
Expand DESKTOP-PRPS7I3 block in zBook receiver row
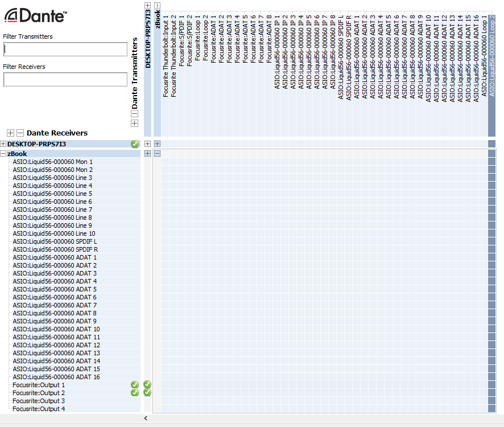147,154
